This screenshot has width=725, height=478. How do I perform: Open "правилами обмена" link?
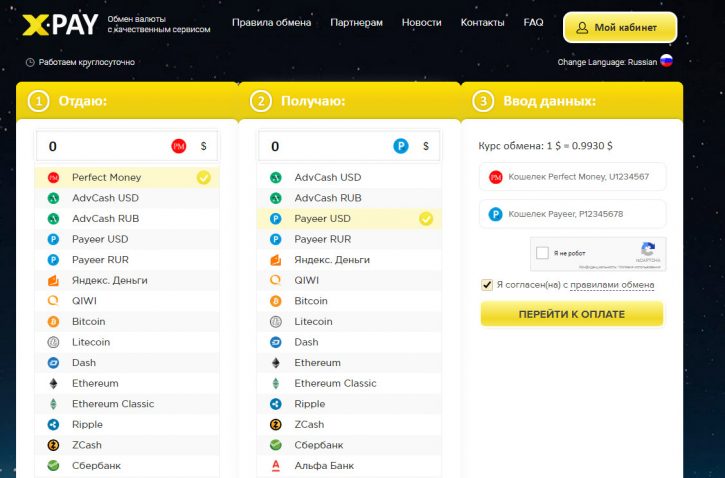(612, 285)
